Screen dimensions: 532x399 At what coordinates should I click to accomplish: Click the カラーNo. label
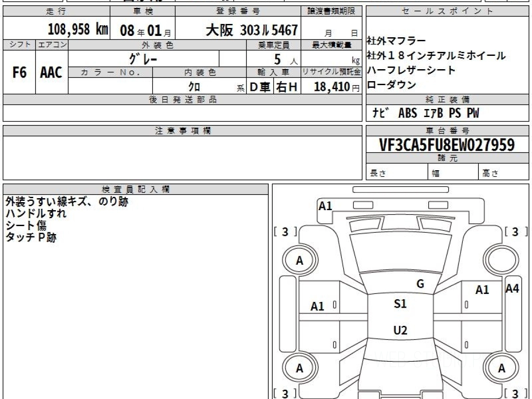click(x=110, y=72)
